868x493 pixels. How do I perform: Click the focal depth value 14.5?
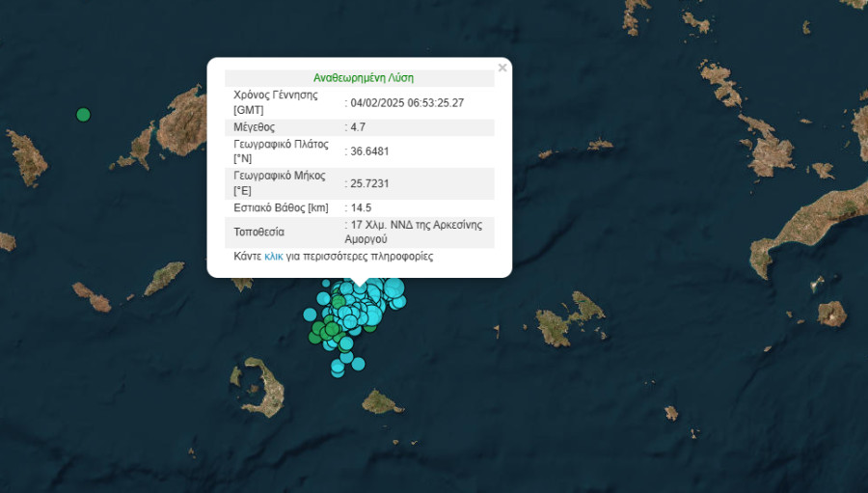click(x=362, y=207)
